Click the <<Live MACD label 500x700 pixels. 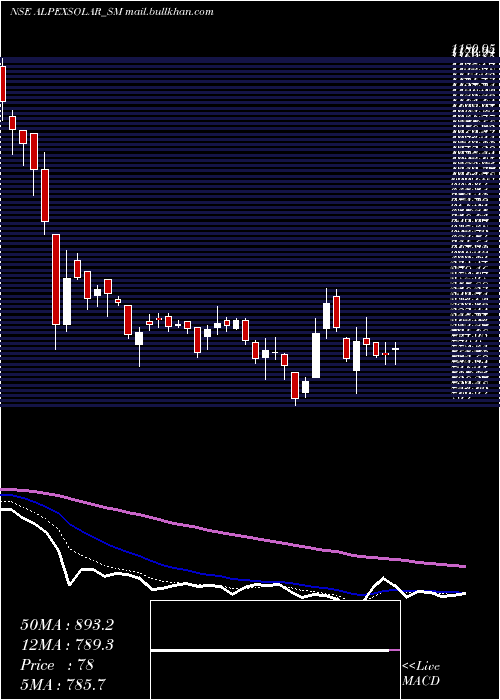point(421,674)
